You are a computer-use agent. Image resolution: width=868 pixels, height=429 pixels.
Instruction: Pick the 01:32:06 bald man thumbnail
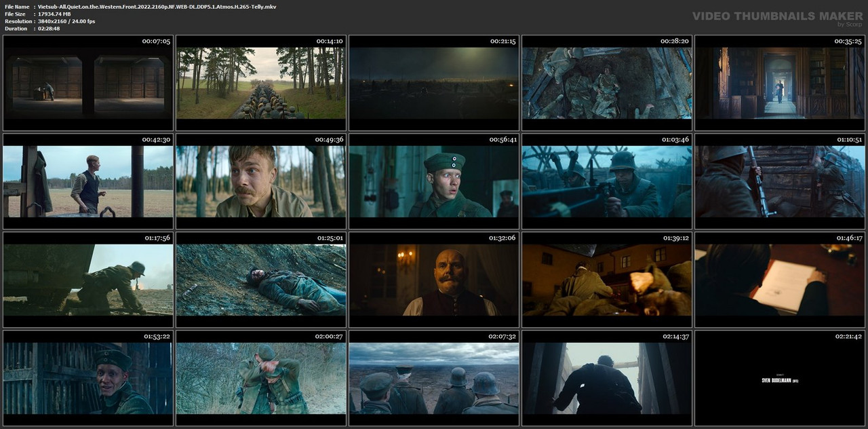coord(434,280)
